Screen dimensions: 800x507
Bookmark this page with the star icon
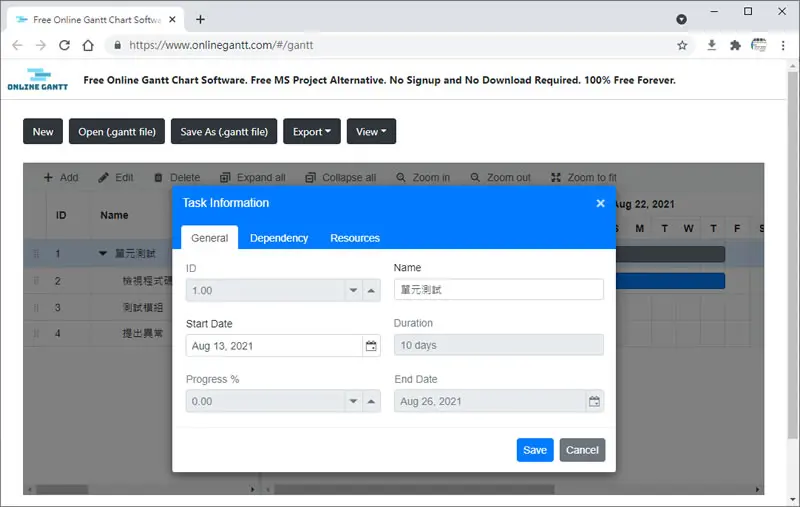point(682,45)
